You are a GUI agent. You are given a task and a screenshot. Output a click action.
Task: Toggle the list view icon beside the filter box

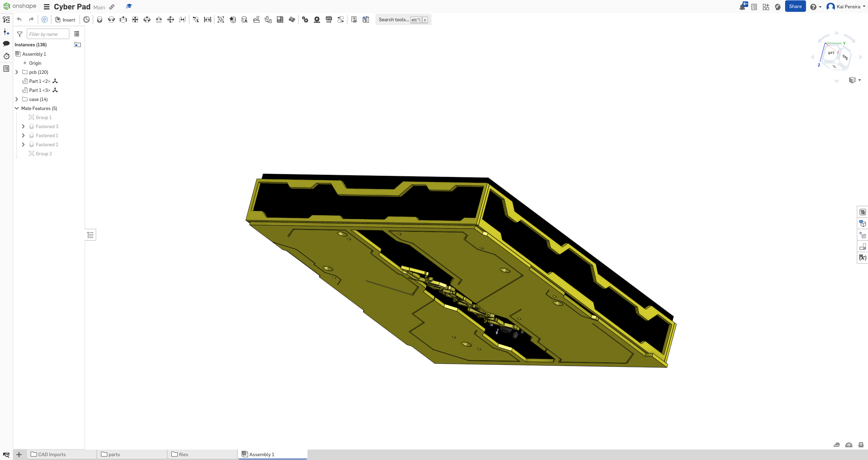(77, 34)
